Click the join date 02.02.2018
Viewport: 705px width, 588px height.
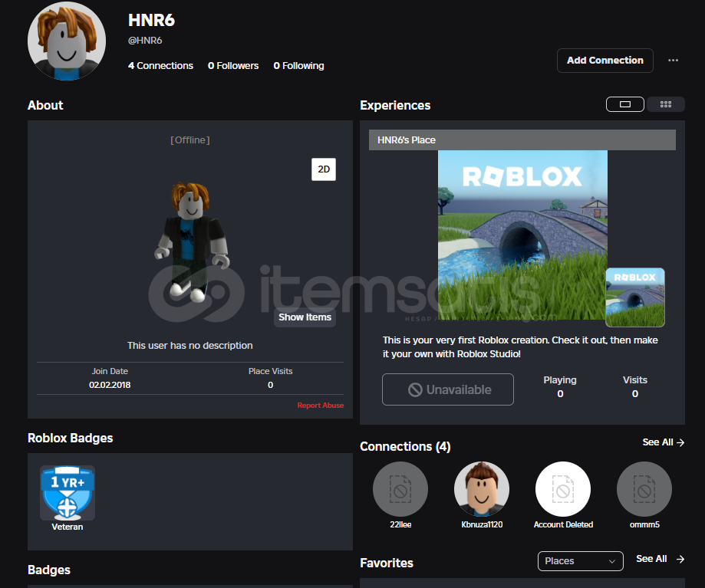pos(110,385)
